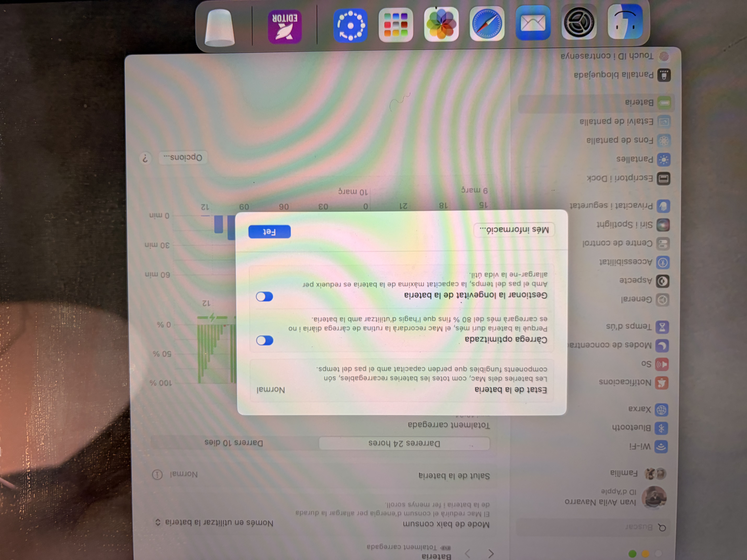Select Bluetooth icon in sidebar

coord(662,428)
